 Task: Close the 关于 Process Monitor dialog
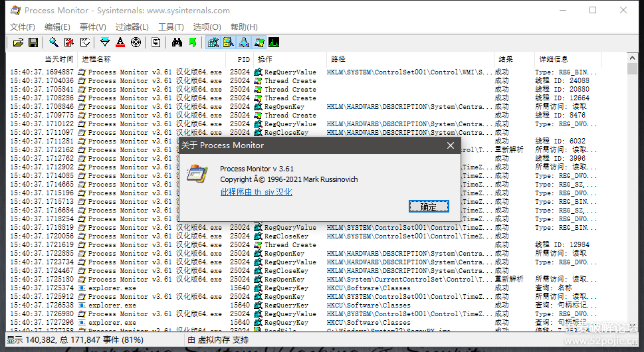[x=450, y=145]
